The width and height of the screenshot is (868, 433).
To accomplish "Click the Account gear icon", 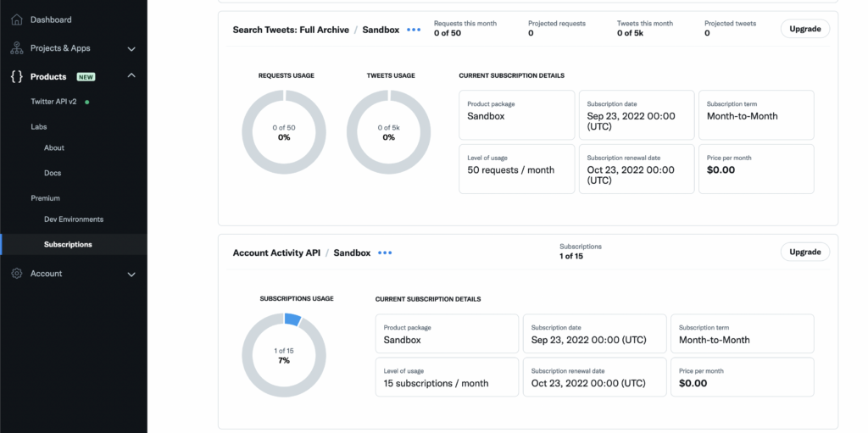I will click(x=17, y=274).
